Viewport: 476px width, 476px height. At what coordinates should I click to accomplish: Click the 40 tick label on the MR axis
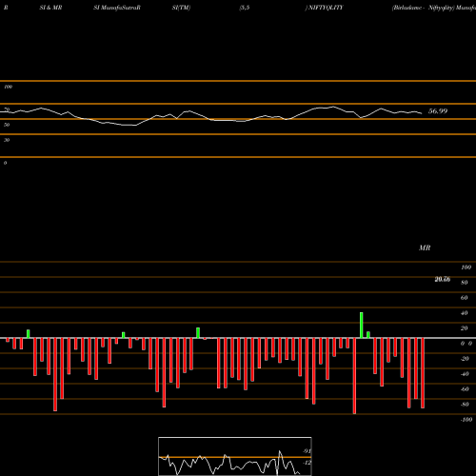pyautogui.click(x=465, y=313)
